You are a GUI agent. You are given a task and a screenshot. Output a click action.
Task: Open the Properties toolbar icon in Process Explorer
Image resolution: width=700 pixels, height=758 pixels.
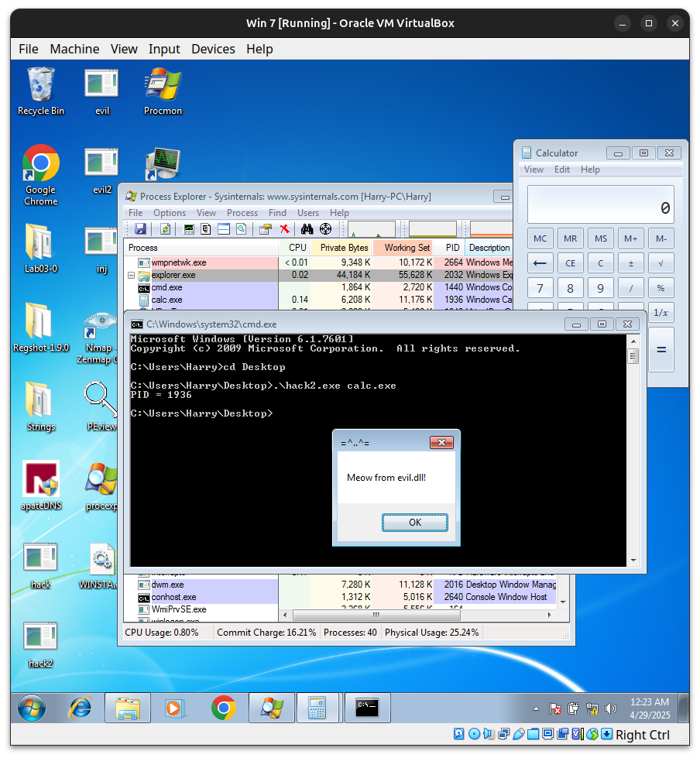[x=266, y=229]
